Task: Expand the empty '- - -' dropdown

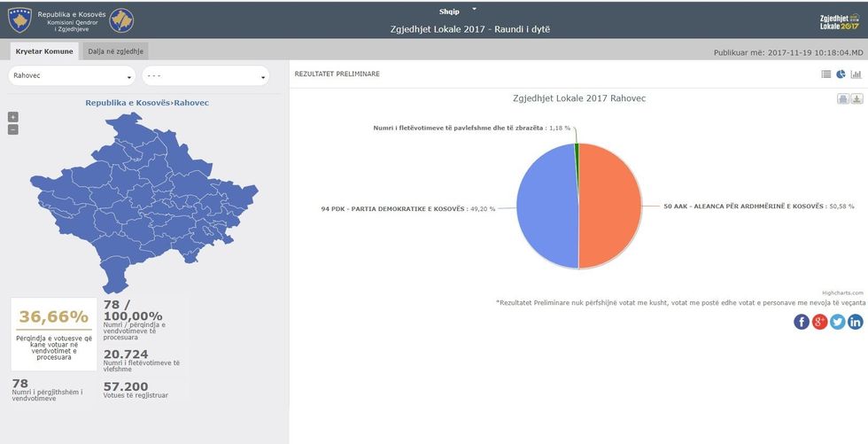Action: pyautogui.click(x=205, y=76)
